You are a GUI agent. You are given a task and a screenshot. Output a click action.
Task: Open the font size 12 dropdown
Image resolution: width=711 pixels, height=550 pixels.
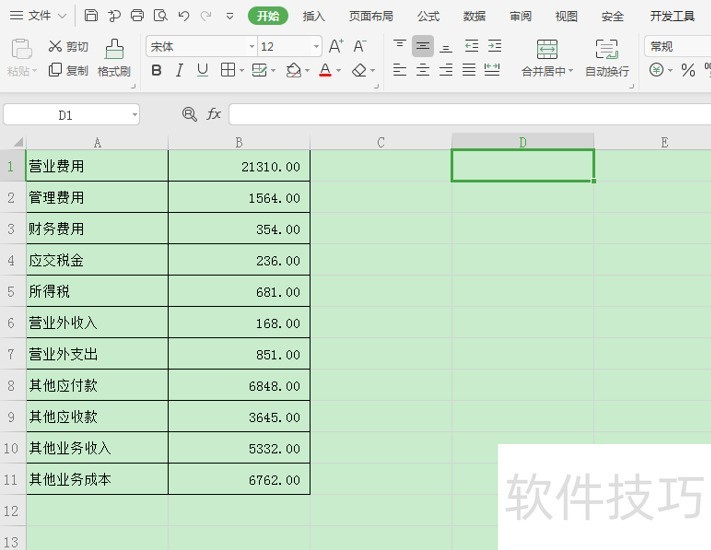(316, 46)
